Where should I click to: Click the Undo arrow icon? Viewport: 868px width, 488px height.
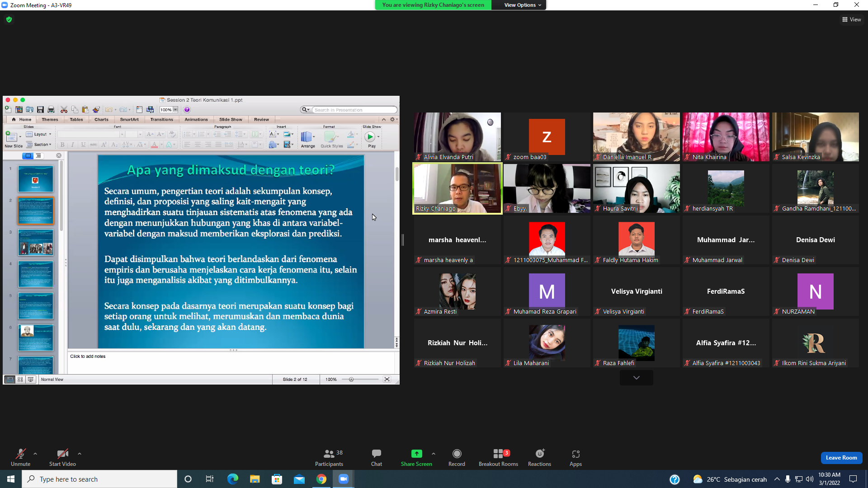point(108,110)
